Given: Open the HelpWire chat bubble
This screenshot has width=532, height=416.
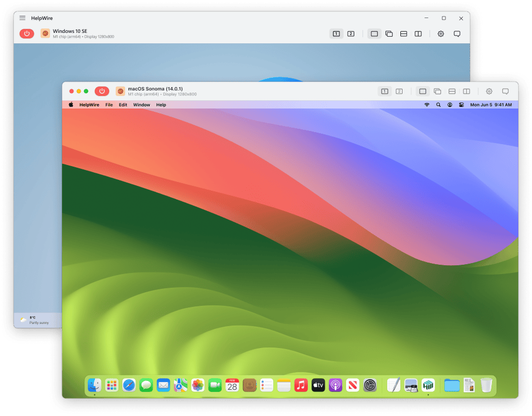Looking at the screenshot, I should pos(505,91).
